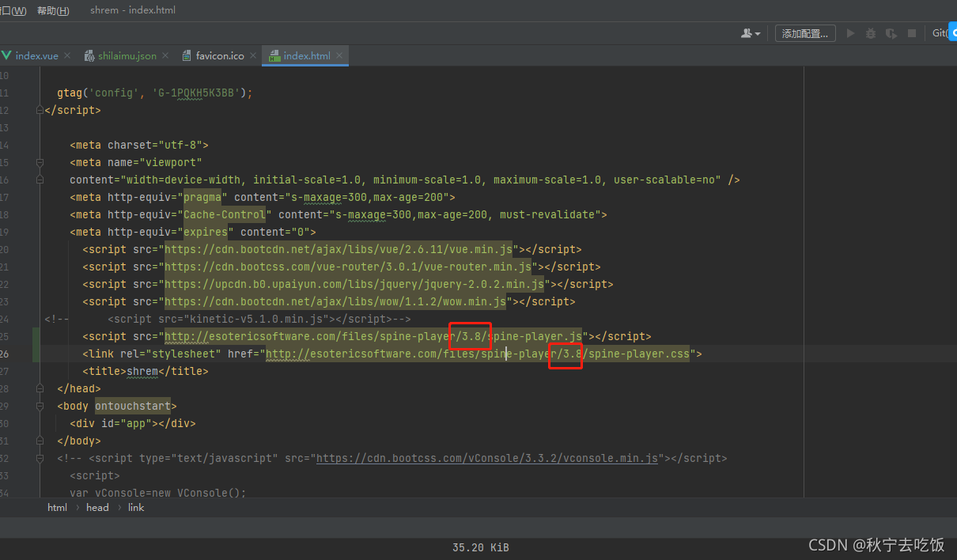Switch to the shilaimu.json editor tab
Image resolution: width=957 pixels, height=560 pixels.
pos(127,56)
